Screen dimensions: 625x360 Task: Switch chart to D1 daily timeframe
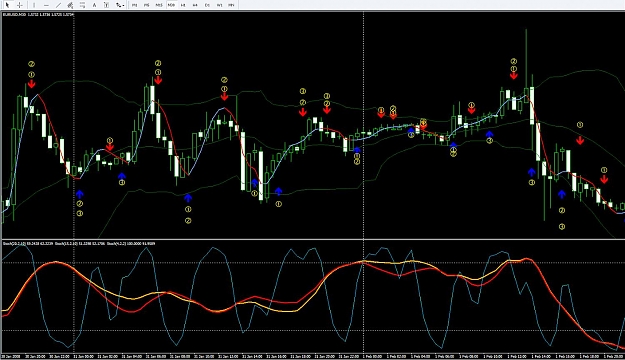coord(207,5)
